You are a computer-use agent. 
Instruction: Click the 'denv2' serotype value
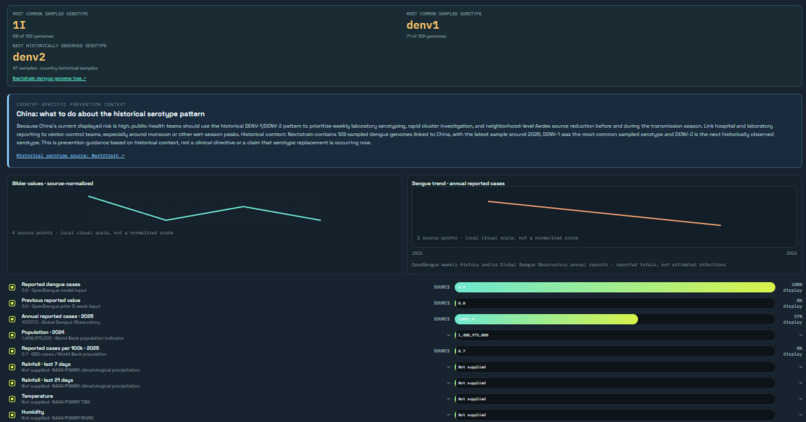point(29,57)
